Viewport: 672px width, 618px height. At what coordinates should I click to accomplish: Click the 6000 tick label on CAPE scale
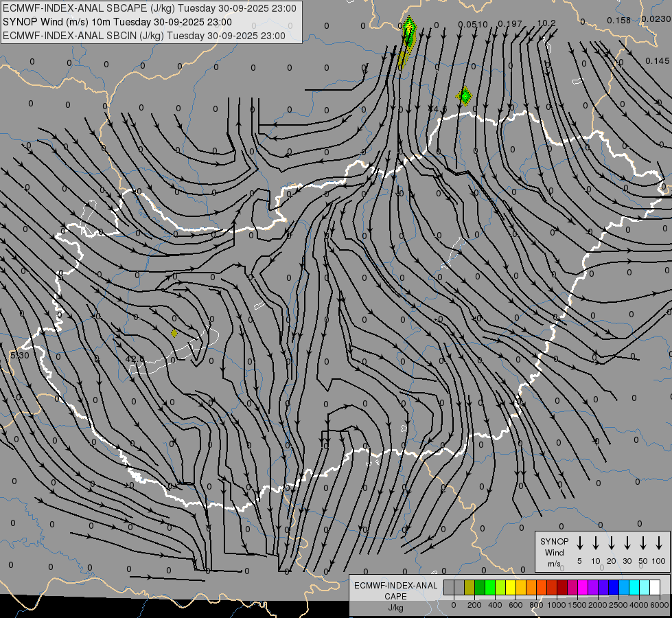660,605
